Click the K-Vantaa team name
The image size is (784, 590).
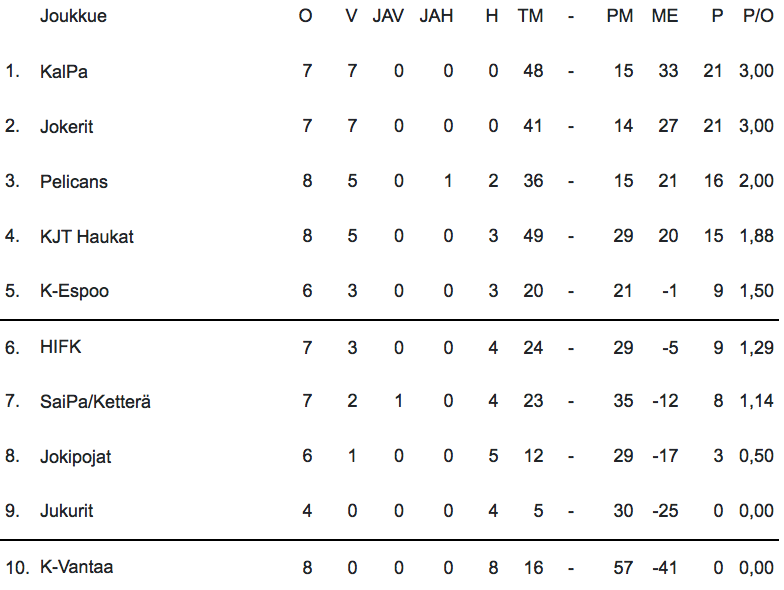(77, 567)
